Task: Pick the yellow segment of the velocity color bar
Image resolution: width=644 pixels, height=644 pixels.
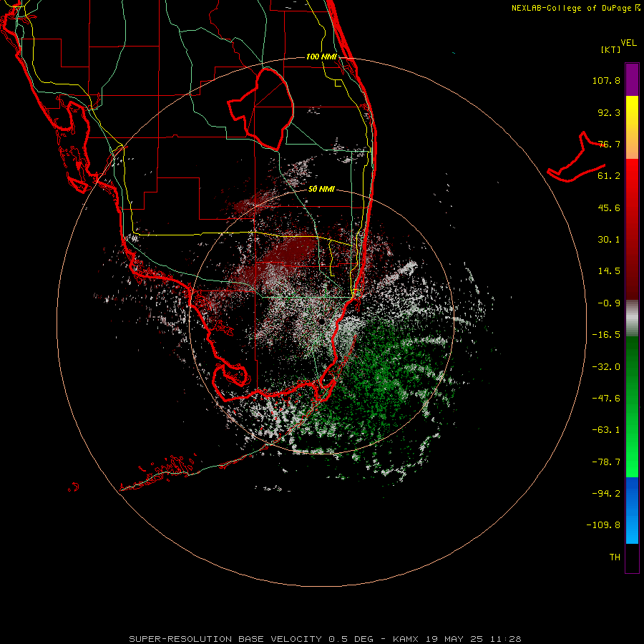Action: click(632, 127)
